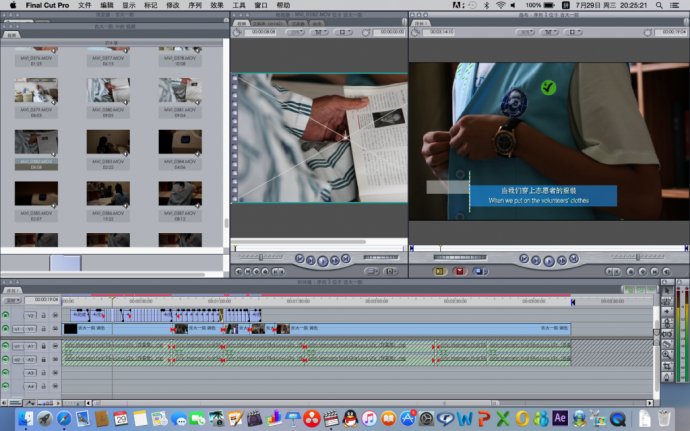Click the timeline current timecode field
This screenshot has height=431, width=690.
44,299
